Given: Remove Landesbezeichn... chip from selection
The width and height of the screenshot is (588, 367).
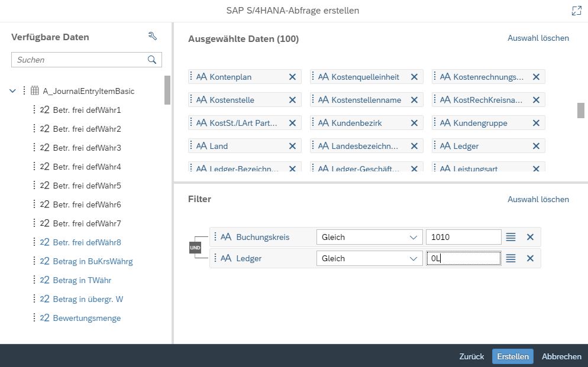Looking at the screenshot, I should point(414,146).
